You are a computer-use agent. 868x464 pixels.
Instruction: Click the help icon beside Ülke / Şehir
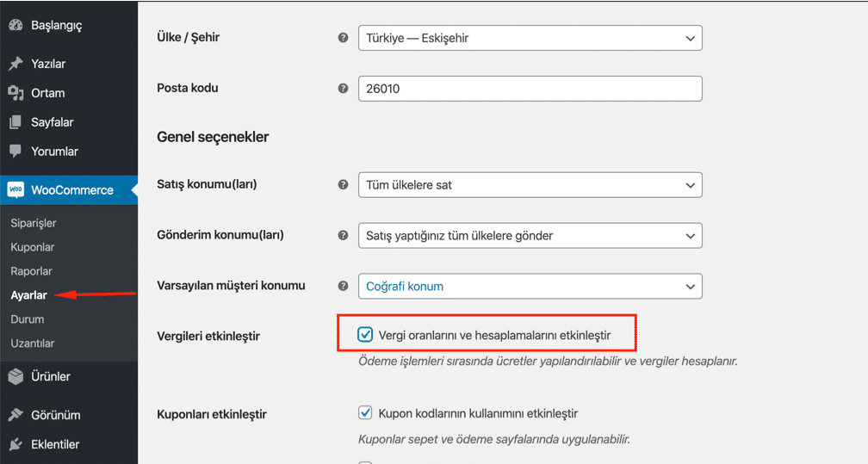coord(343,38)
